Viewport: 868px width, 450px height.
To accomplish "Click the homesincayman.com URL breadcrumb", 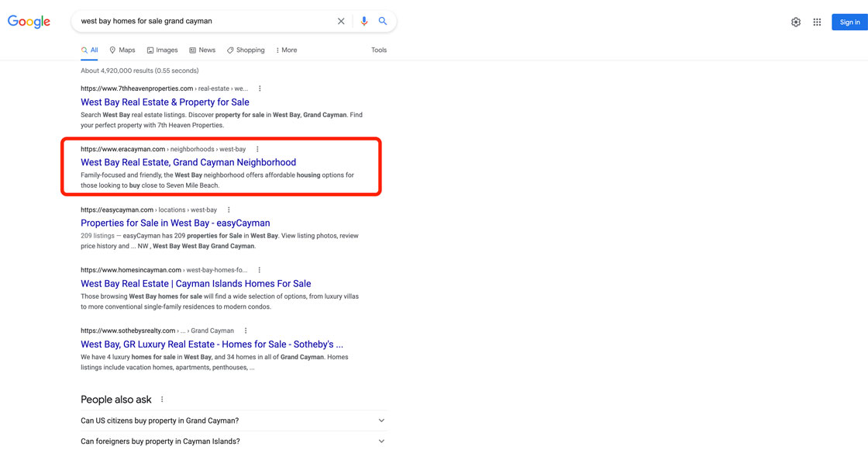I will tap(164, 270).
